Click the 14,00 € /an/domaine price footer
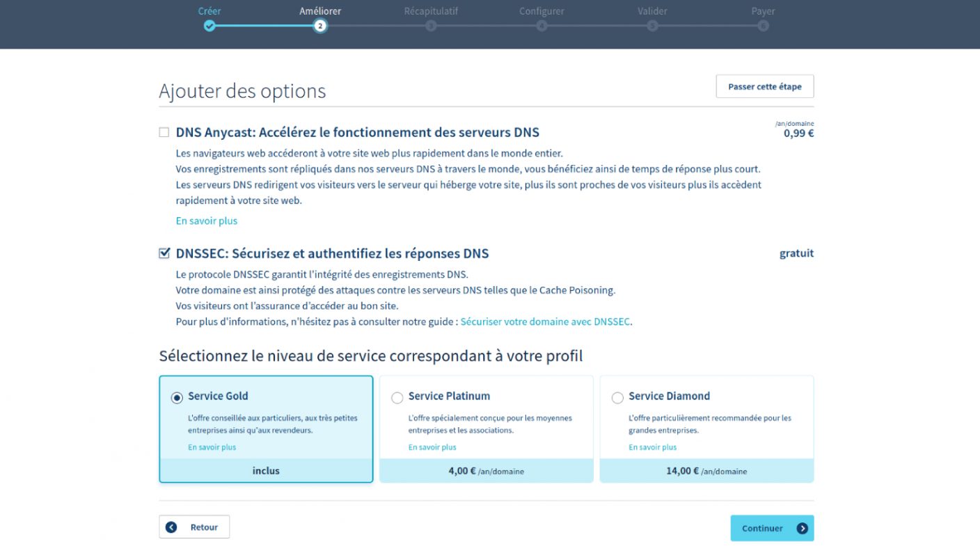This screenshot has width=980, height=551. pyautogui.click(x=706, y=471)
